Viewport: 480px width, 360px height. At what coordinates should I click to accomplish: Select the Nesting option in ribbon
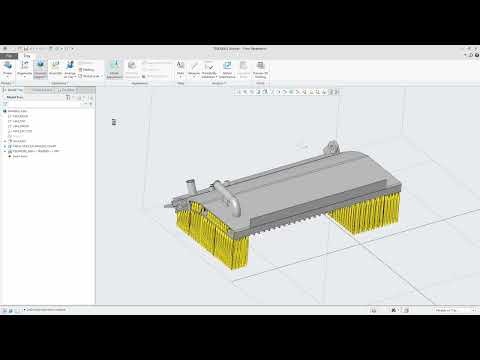coord(87,69)
